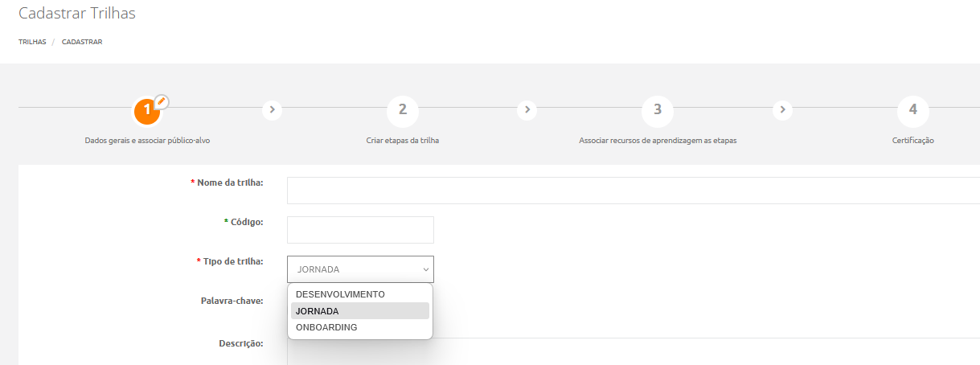Click chevron arrow between steps 3 and 4
Viewport: 980px width, 365px height.
(782, 109)
